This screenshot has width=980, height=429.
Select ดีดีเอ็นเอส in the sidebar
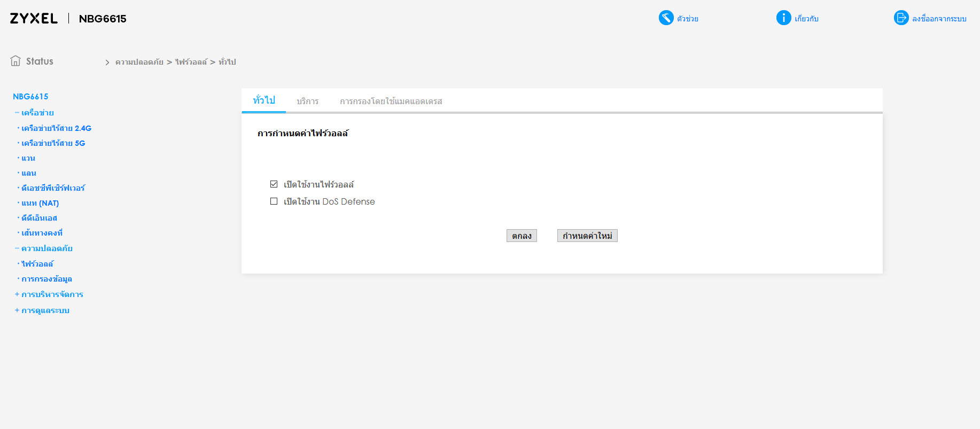click(39, 218)
